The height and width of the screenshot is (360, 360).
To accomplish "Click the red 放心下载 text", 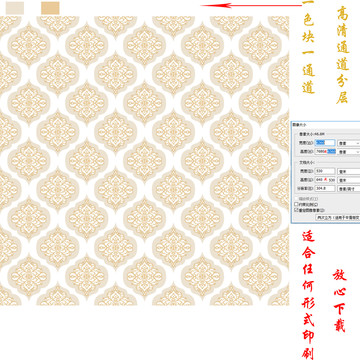I will pos(339,301).
